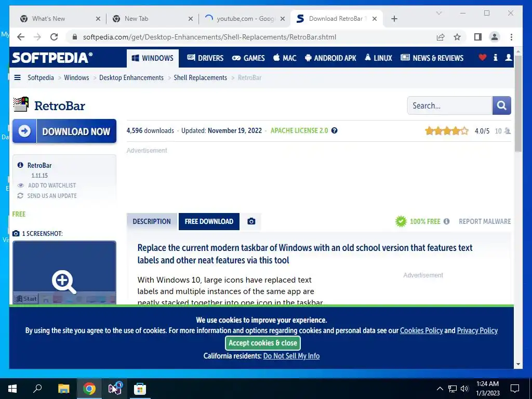Click the browser forward arrow

[37, 37]
